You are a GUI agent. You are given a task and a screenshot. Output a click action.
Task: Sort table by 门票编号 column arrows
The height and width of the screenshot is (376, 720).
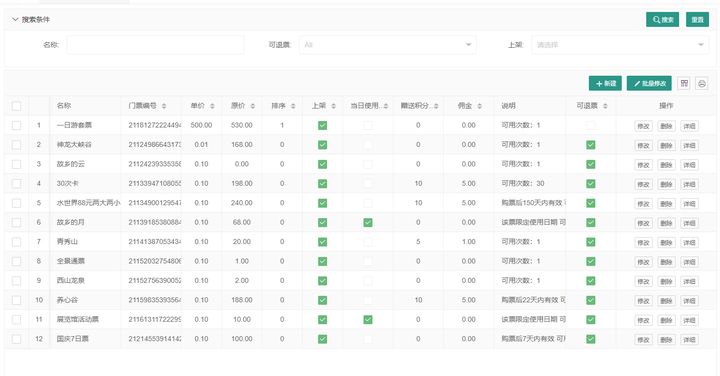(x=164, y=106)
